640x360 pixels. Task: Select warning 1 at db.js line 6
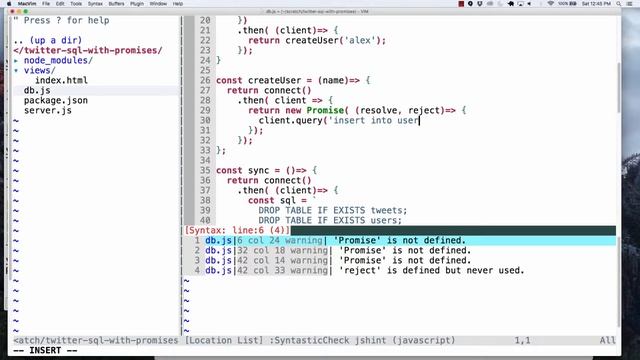pos(400,240)
